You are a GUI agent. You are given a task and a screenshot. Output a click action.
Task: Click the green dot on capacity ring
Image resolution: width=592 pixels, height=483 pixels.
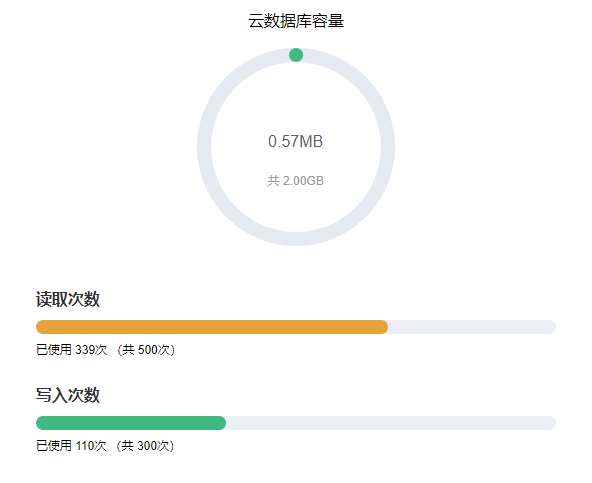tap(296, 55)
